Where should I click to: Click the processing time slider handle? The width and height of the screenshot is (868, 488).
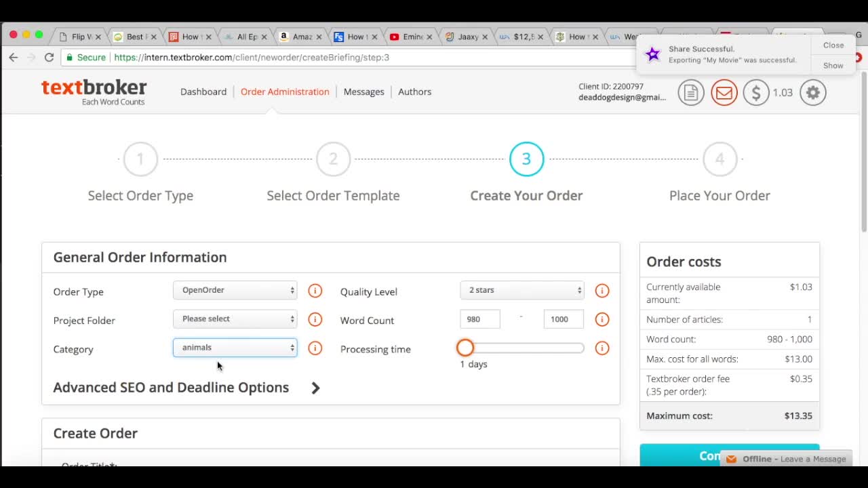point(465,348)
